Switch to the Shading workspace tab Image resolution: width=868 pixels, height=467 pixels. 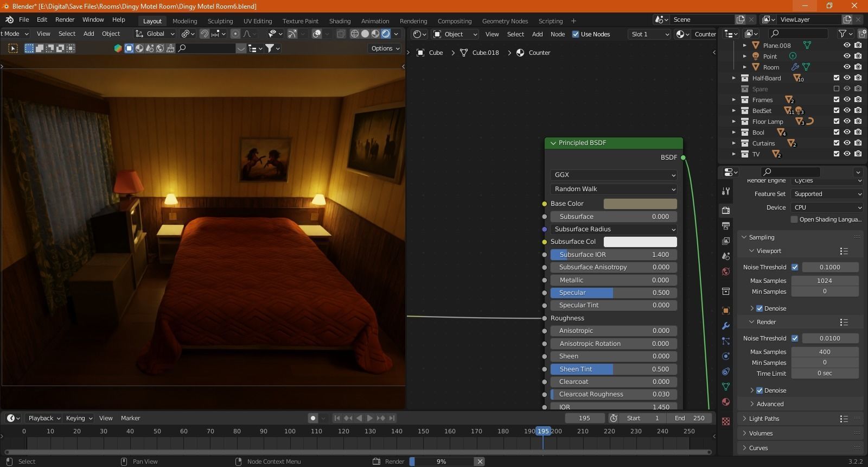coord(340,21)
